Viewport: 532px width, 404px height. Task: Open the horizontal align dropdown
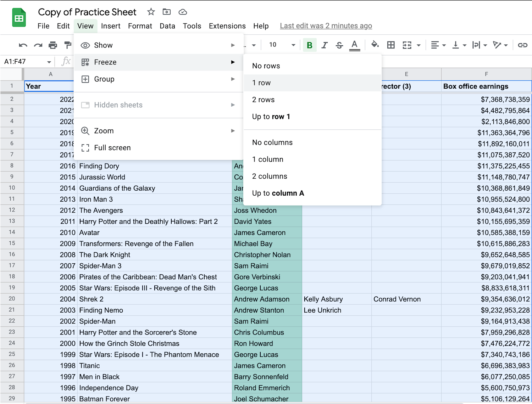[438, 45]
